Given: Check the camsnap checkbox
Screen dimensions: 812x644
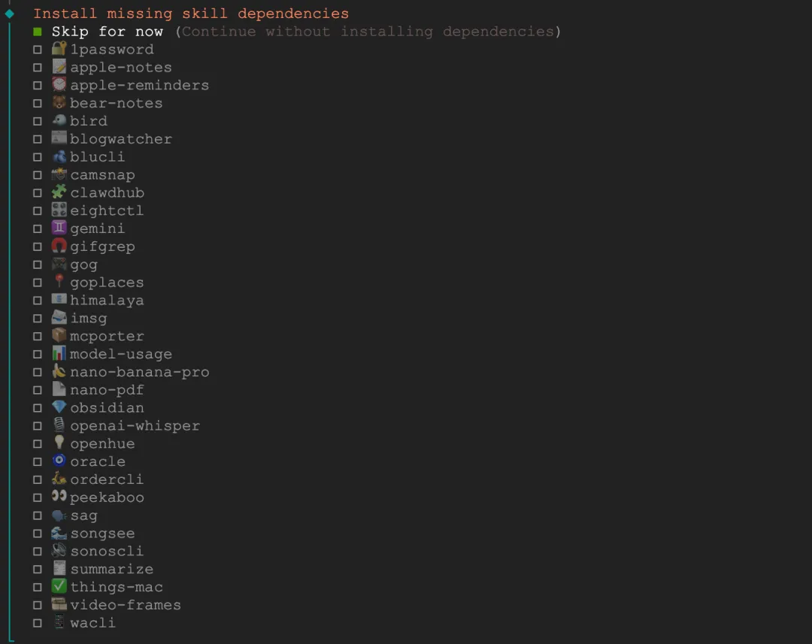Looking at the screenshot, I should (38, 174).
